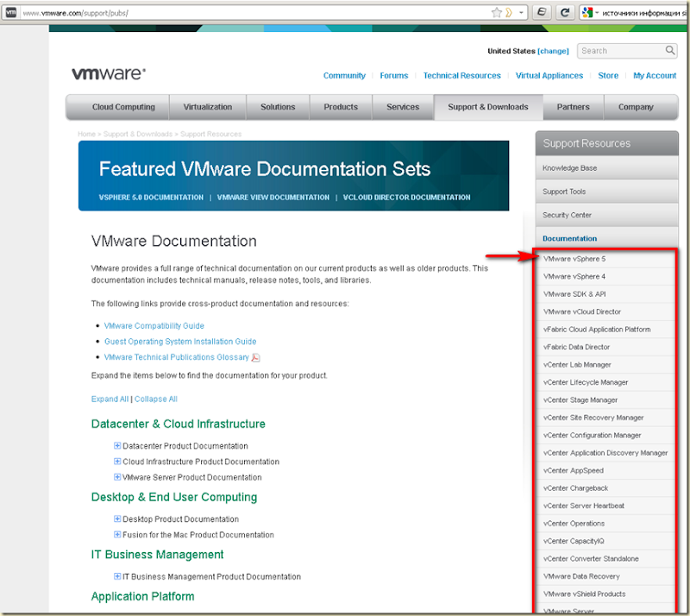Viewport: 690px width, 616px height.
Task: Open Support Tools in sidebar
Action: 607,192
